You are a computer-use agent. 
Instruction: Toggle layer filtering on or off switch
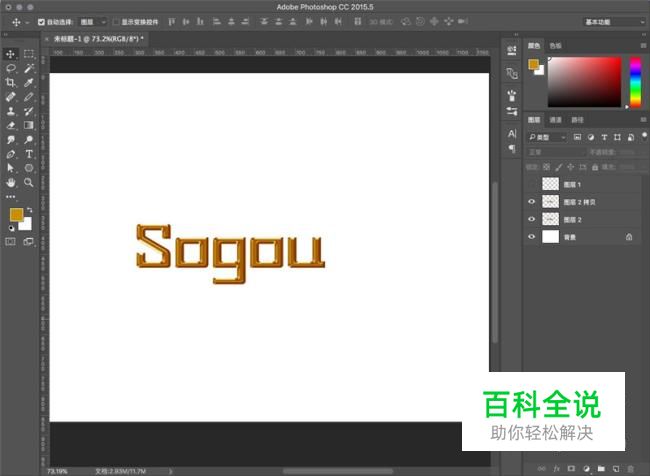point(644,136)
